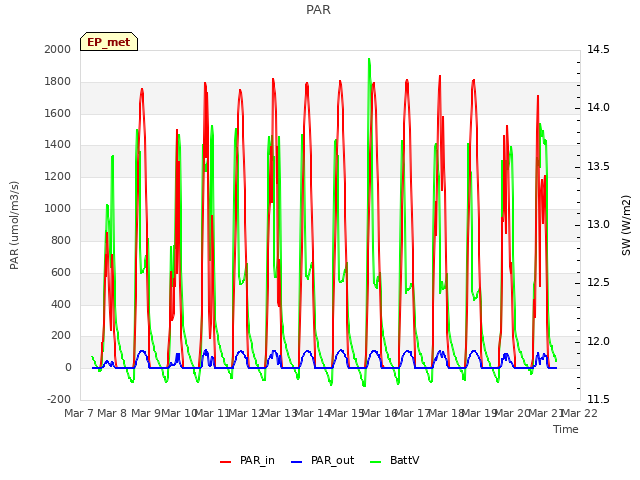This screenshot has height=480, width=640.
Task: Click the 11.5 right axis tick label
Action: pos(598,399)
